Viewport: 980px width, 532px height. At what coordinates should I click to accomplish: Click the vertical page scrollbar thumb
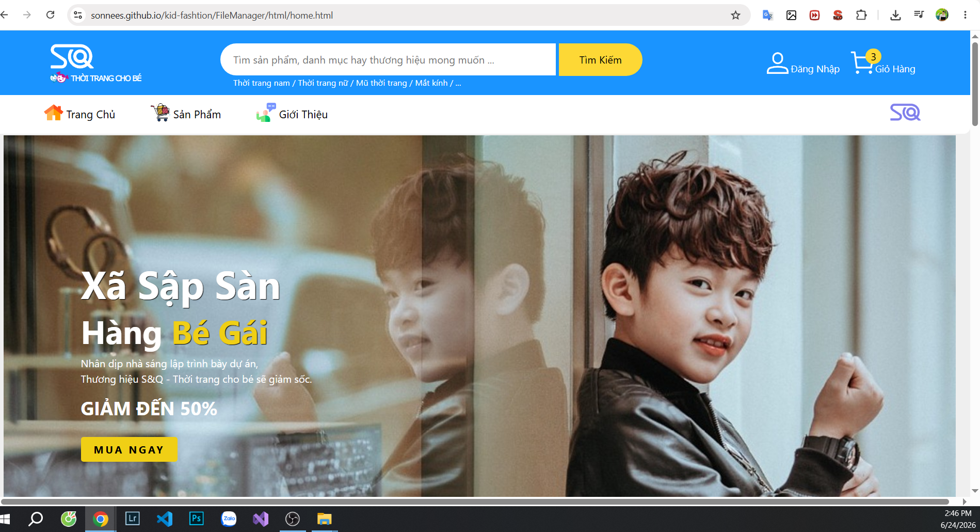(975, 84)
